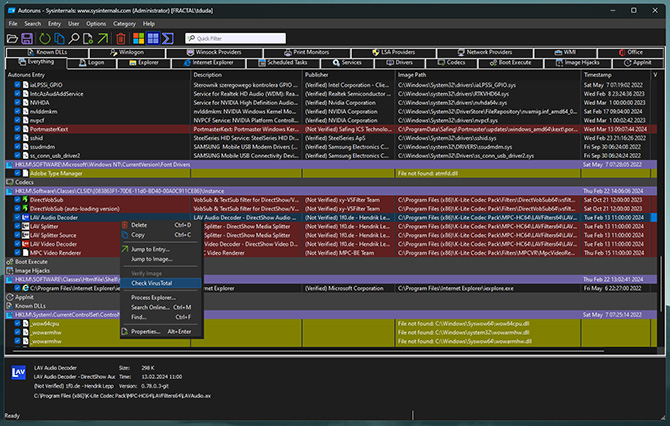
Task: Click the icon next to Image Hijacks section header
Action: [x=9, y=270]
